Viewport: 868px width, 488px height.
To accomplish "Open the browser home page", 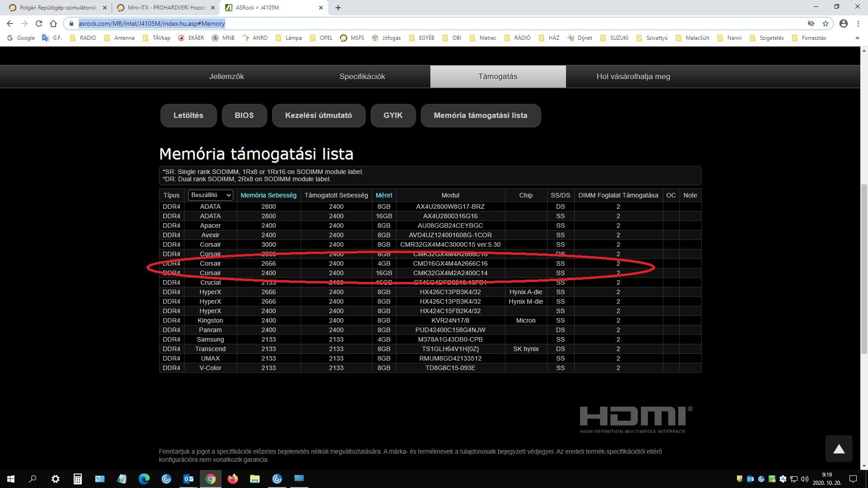I will [x=53, y=23].
